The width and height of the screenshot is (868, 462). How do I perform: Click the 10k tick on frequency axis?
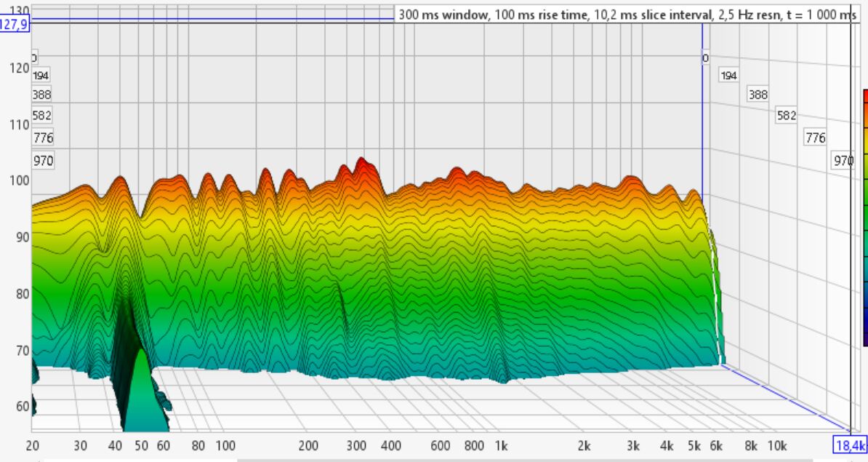(777, 445)
